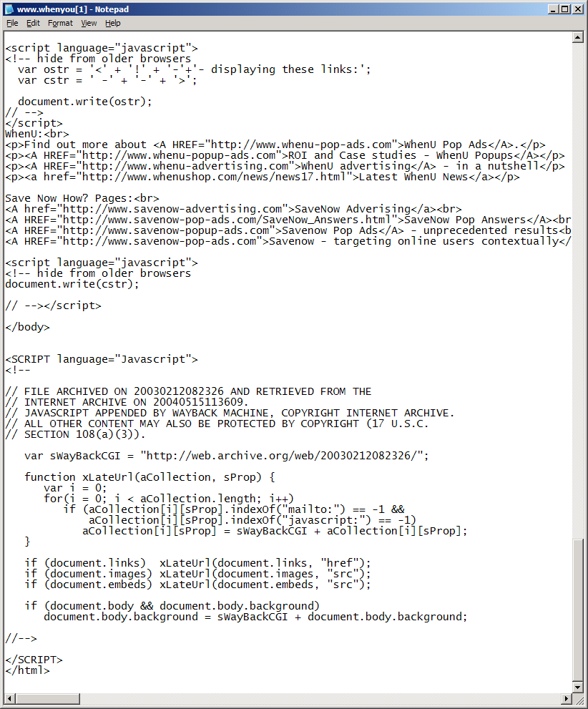Open the File menu

pos(12,23)
